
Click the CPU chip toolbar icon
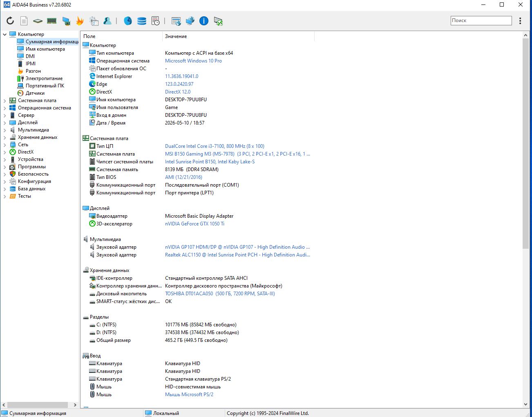38,21
